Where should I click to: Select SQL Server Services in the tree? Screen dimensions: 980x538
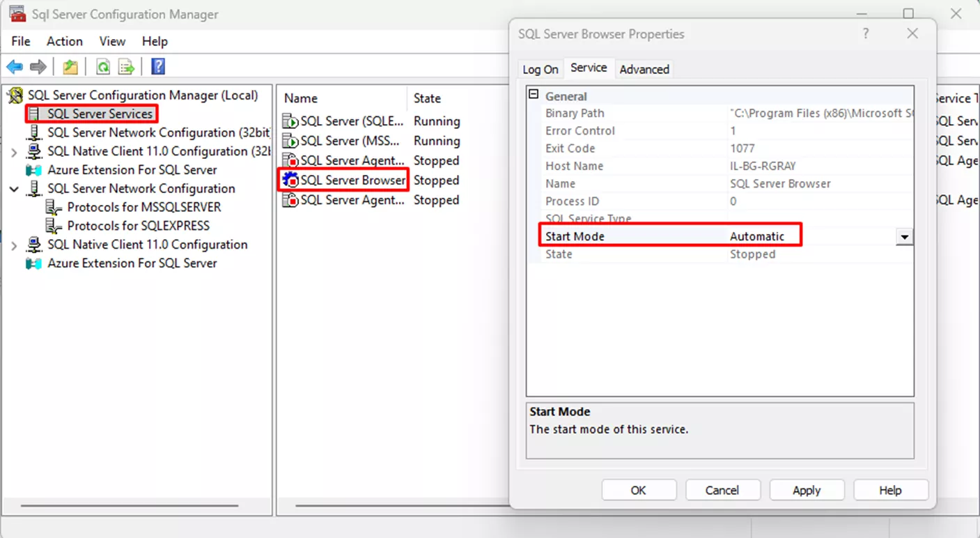point(100,114)
